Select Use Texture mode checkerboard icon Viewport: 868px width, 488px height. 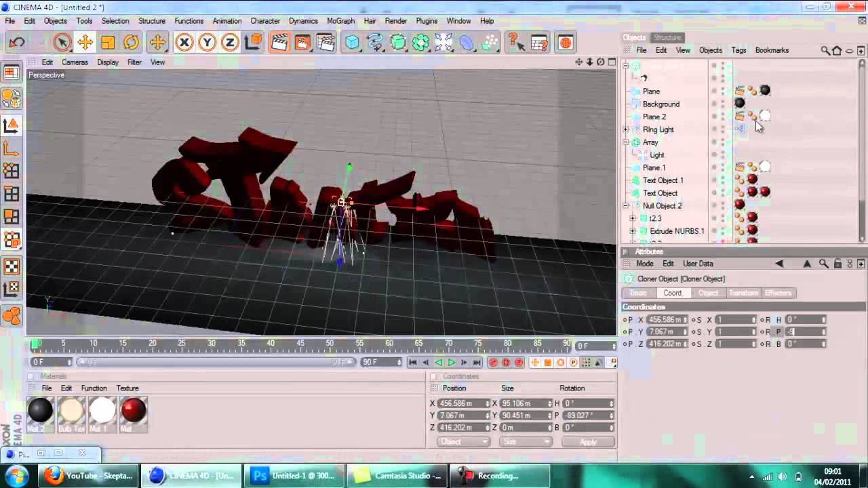pyautogui.click(x=12, y=266)
